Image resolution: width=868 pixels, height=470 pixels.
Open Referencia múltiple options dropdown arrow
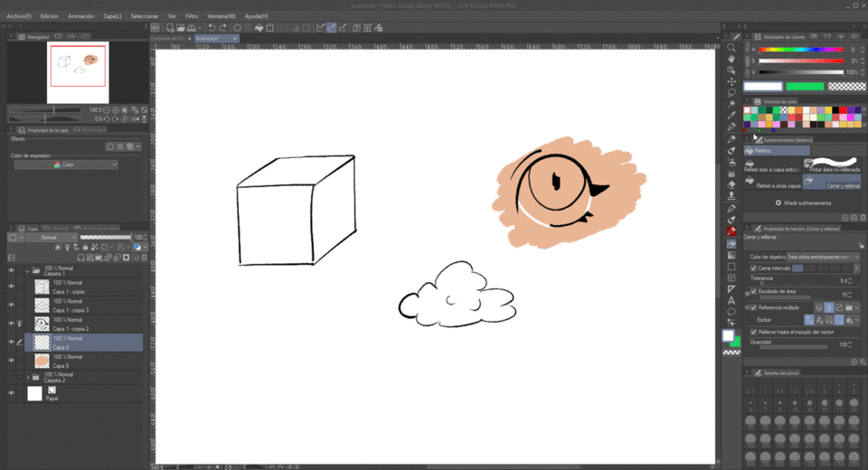[x=857, y=307]
